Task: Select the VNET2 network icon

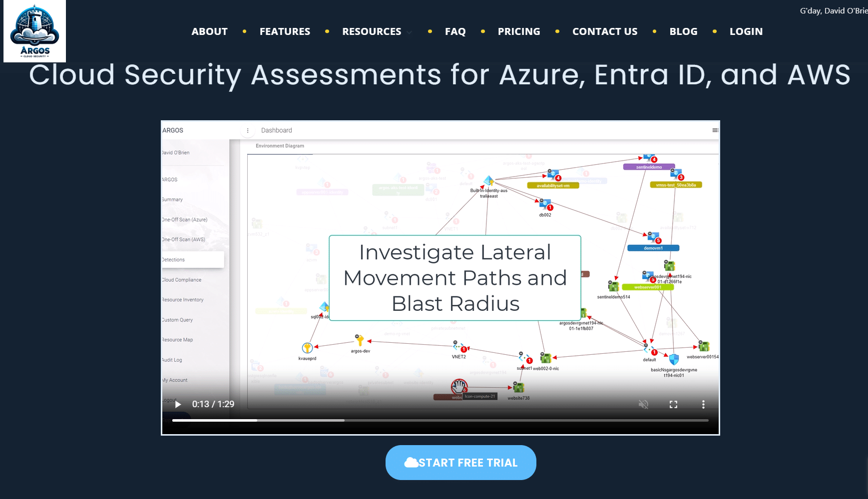Action: [457, 346]
